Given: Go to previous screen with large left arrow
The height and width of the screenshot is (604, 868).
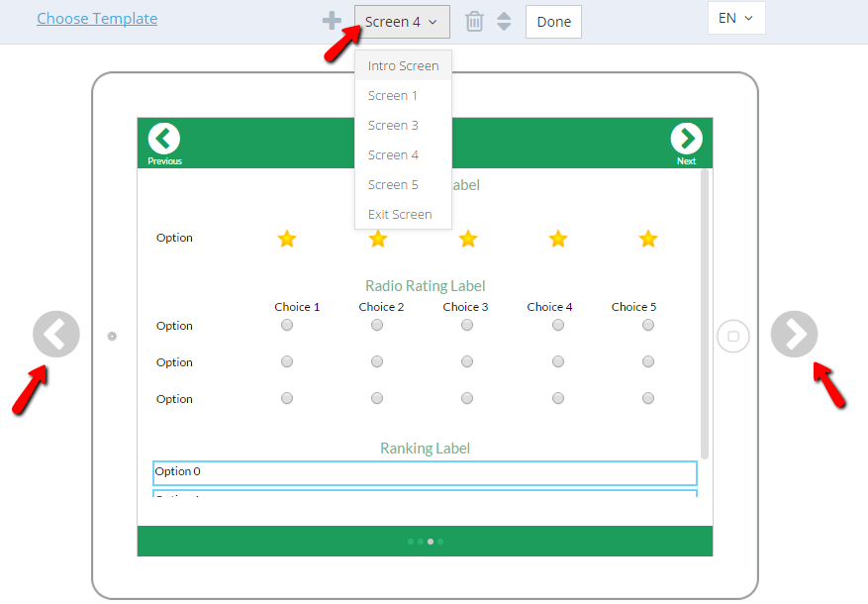Looking at the screenshot, I should click(x=55, y=334).
